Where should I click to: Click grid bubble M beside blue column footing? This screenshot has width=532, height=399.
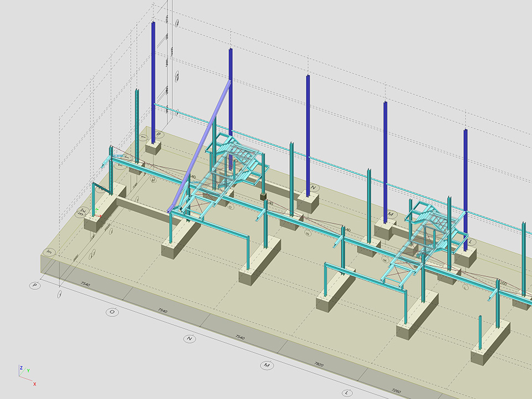(x=391, y=214)
